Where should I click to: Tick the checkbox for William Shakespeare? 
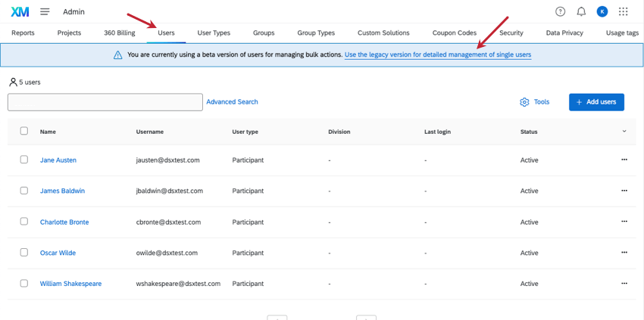[x=23, y=284]
